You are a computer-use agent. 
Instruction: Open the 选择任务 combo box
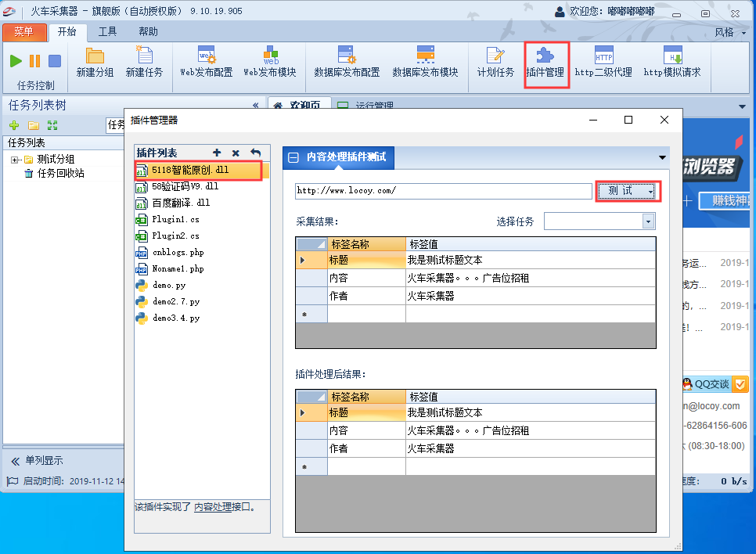[x=599, y=221]
